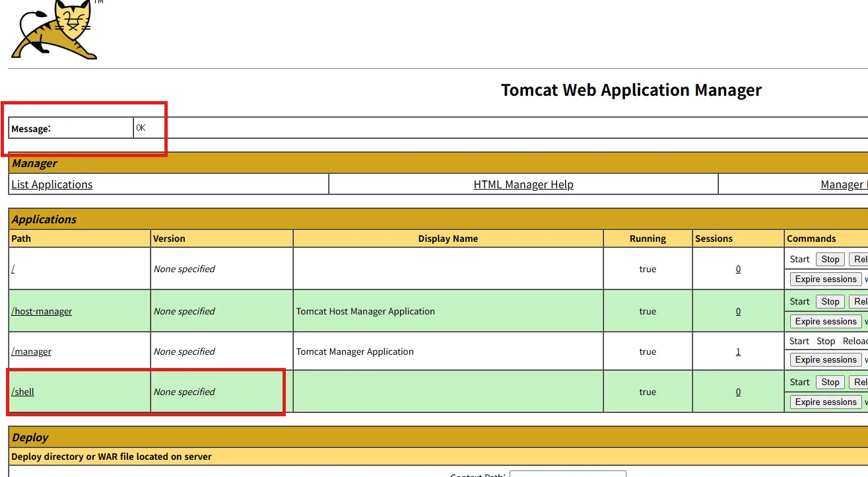Open the /manager application link
Image resolution: width=868 pixels, height=477 pixels.
click(x=31, y=351)
